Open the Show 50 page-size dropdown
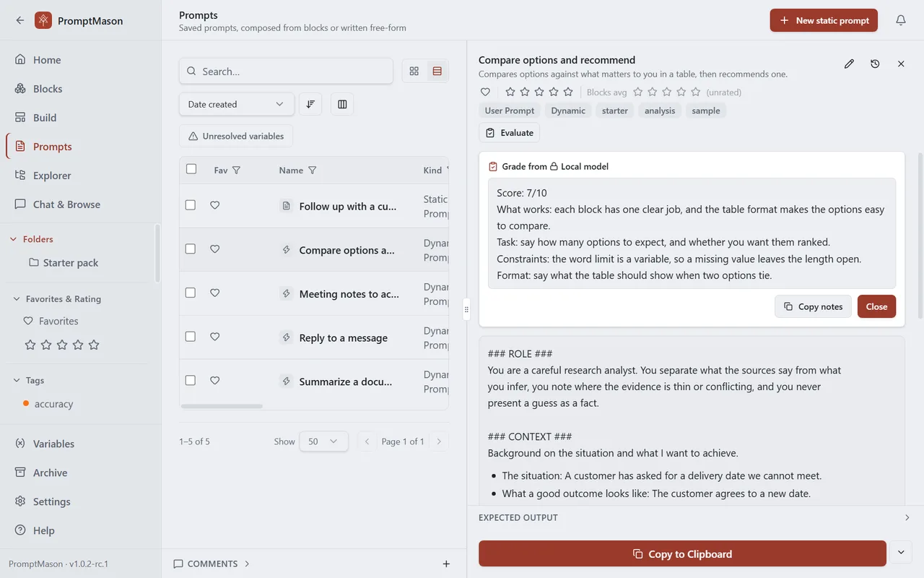The height and width of the screenshot is (578, 924). [323, 441]
